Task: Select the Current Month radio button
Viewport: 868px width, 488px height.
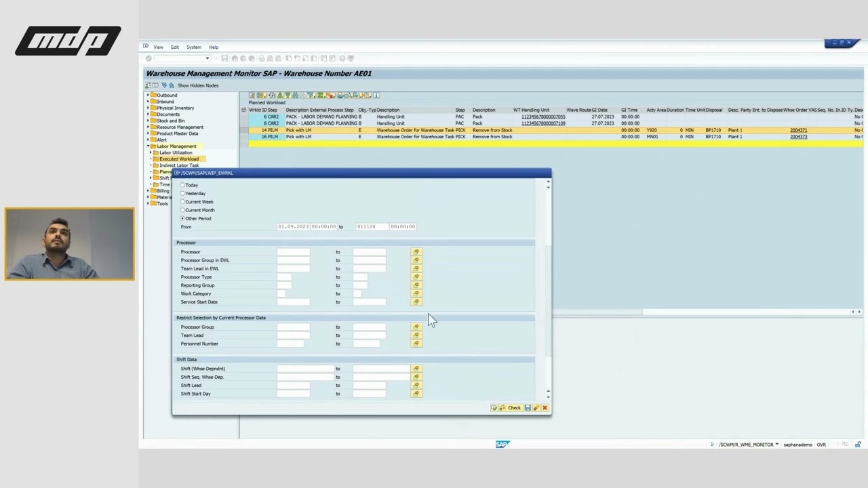Action: coord(182,210)
